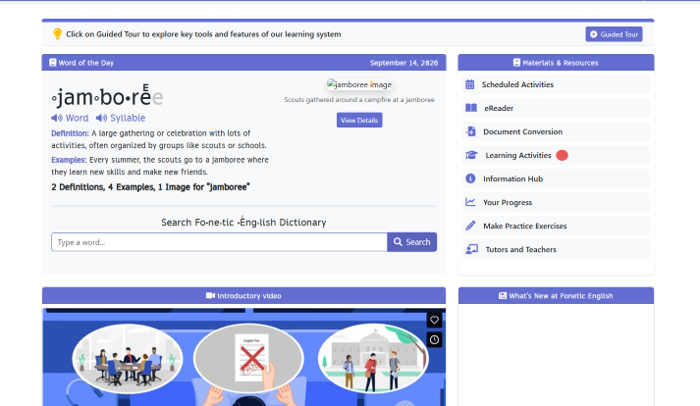The image size is (700, 406).
Task: Play the Syllable audio speaker icon
Action: 101,118
